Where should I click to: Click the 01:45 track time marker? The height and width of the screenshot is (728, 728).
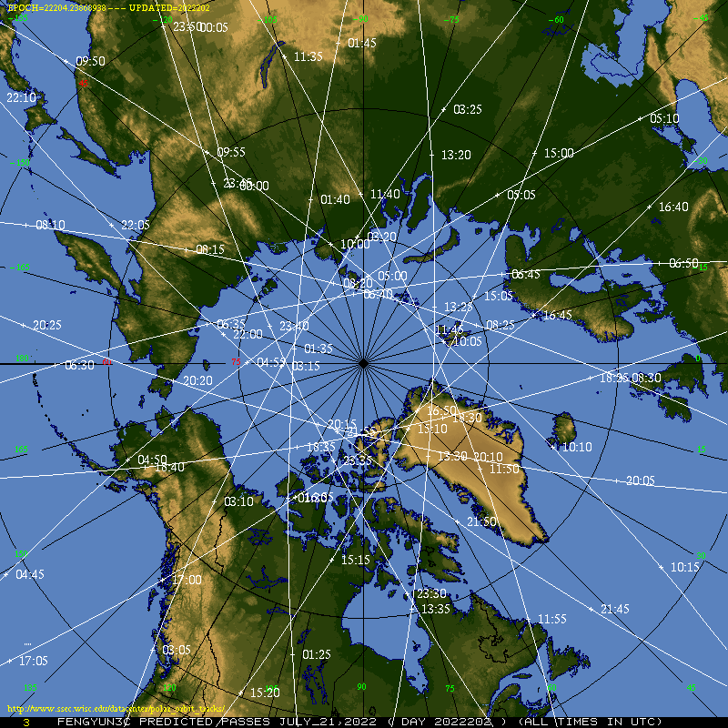pos(361,43)
